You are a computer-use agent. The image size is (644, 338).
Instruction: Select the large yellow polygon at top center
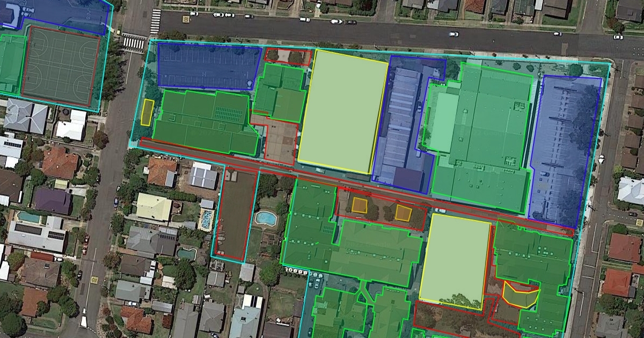tap(342, 112)
